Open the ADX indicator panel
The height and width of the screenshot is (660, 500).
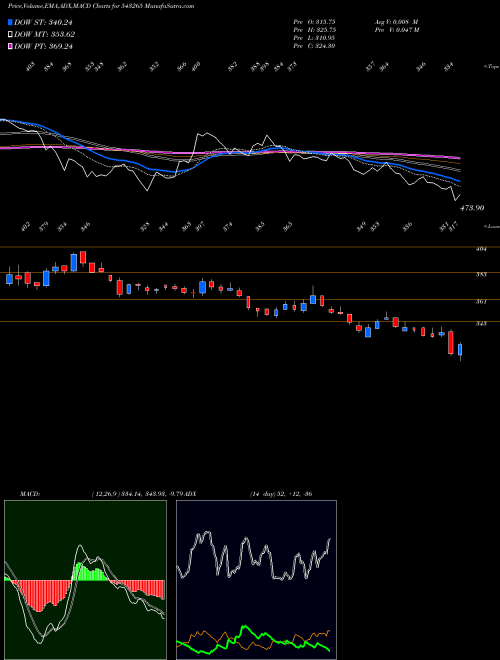pos(256,580)
